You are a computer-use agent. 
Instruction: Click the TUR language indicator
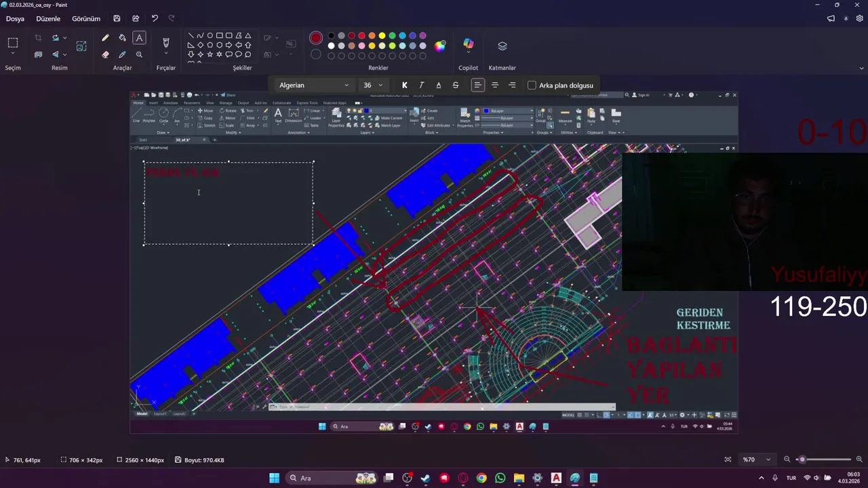[791, 478]
